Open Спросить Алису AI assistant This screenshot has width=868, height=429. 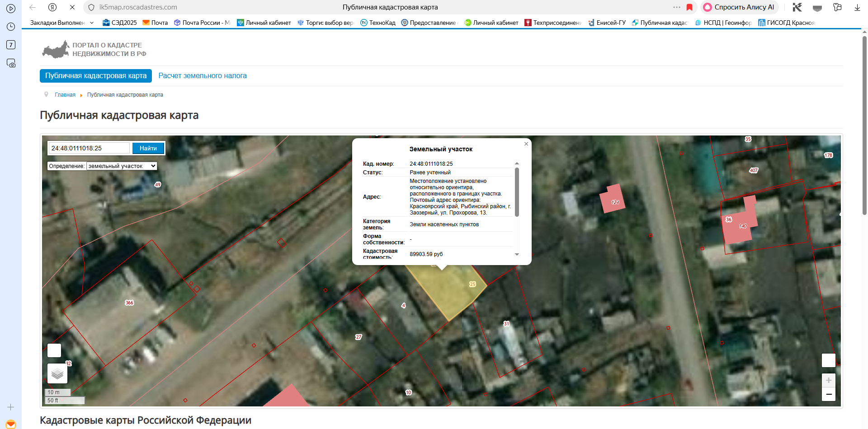739,7
